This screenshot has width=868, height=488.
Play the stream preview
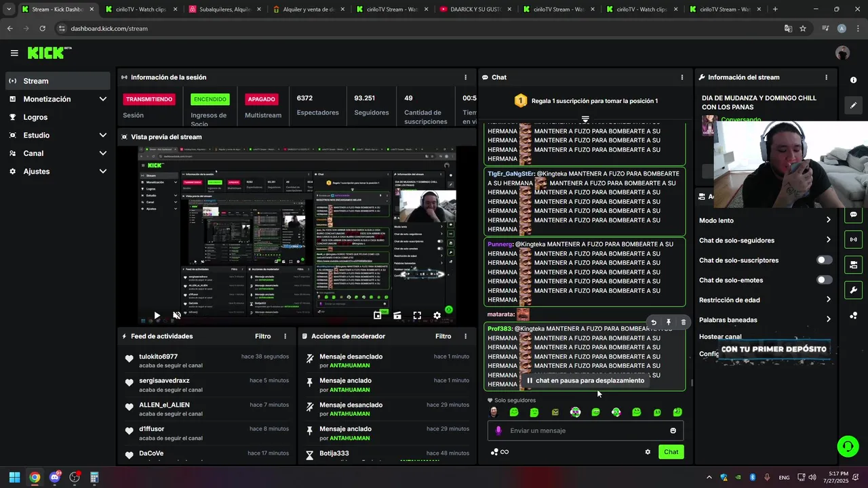(x=157, y=315)
